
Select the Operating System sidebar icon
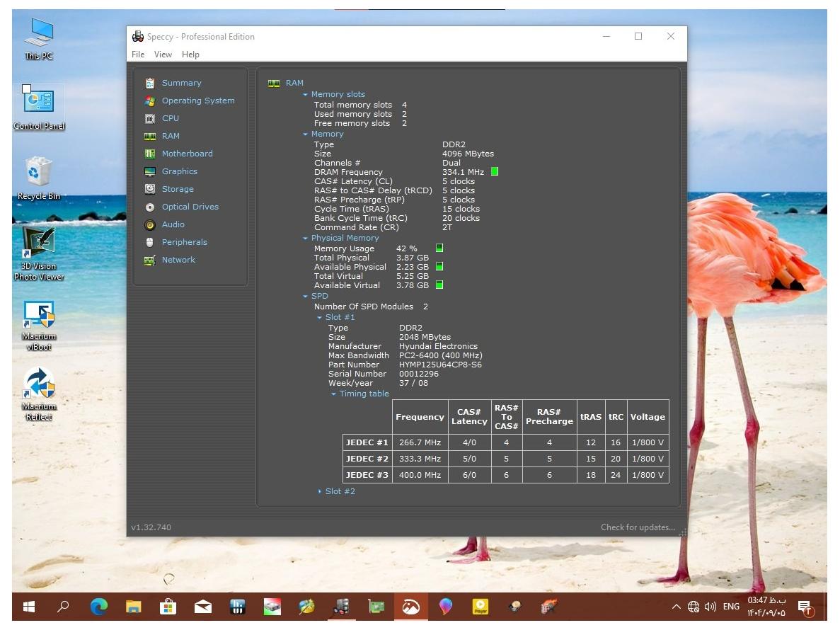click(149, 101)
